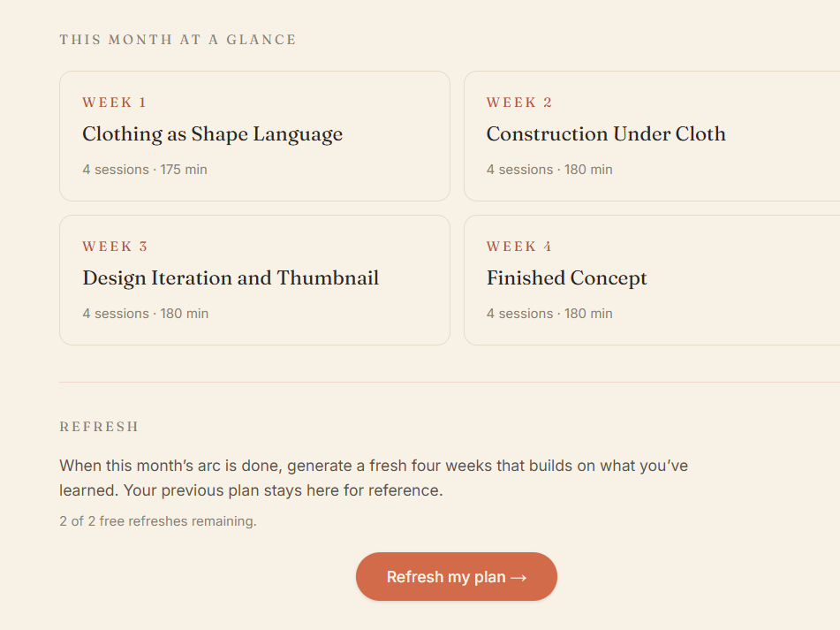Viewport: 840px width, 630px height.
Task: Click the arrow icon on Refresh my plan
Action: (x=518, y=577)
